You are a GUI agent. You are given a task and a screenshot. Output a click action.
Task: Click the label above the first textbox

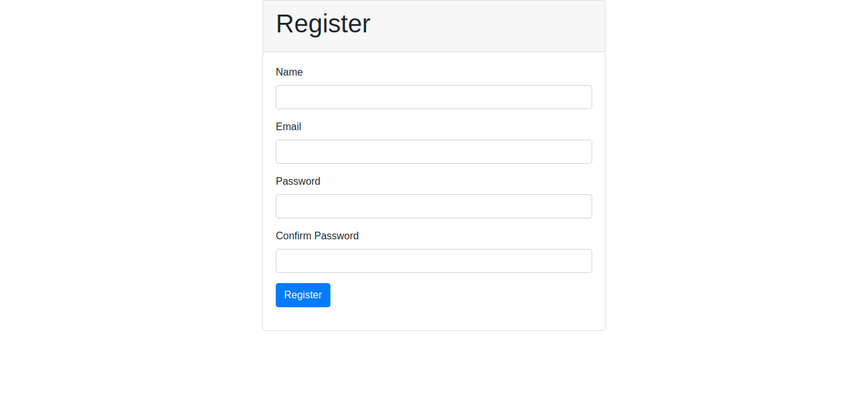tap(289, 72)
